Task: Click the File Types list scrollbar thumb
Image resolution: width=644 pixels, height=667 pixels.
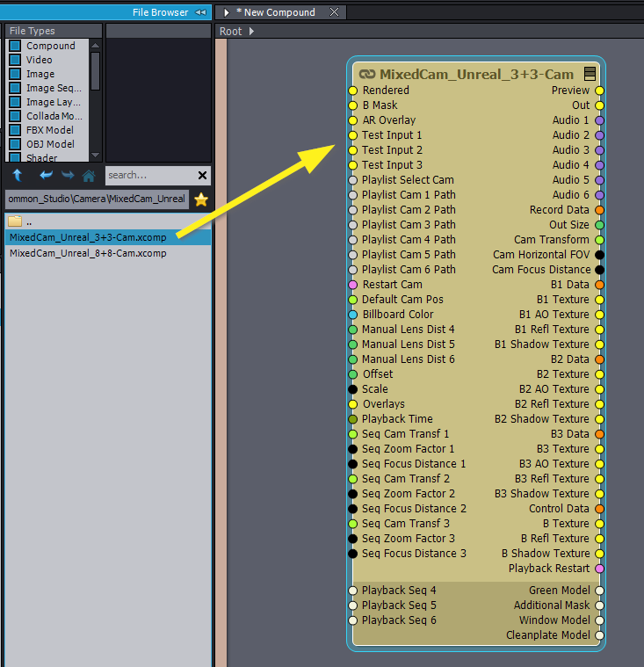Action: point(95,71)
